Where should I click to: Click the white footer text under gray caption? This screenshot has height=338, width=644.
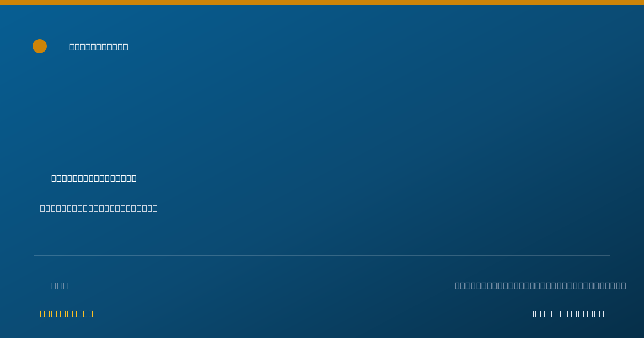point(569,313)
